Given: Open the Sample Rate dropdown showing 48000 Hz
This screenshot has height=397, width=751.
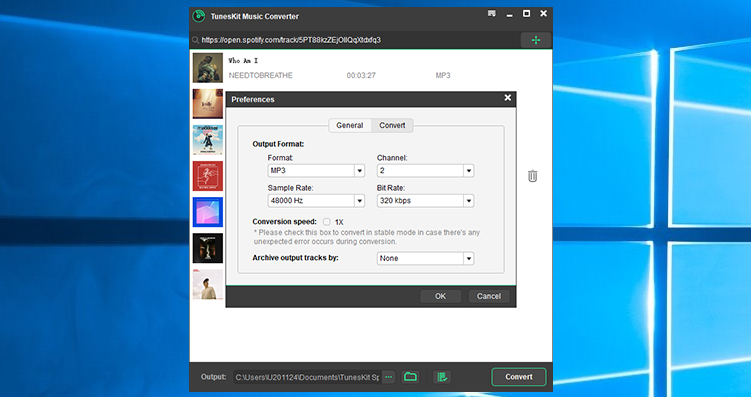Looking at the screenshot, I should click(x=316, y=201).
